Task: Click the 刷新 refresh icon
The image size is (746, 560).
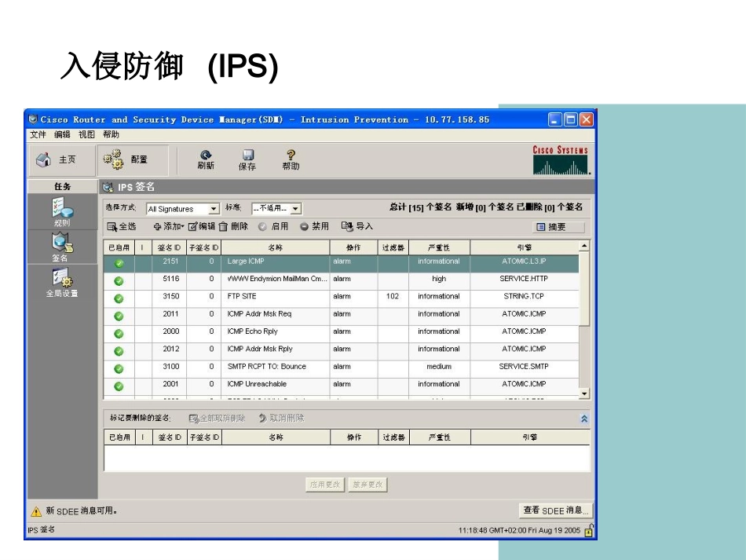Action: [x=206, y=155]
